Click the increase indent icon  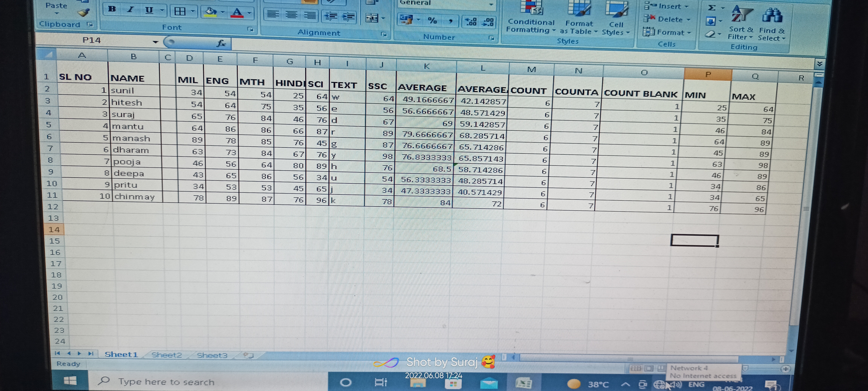click(348, 17)
